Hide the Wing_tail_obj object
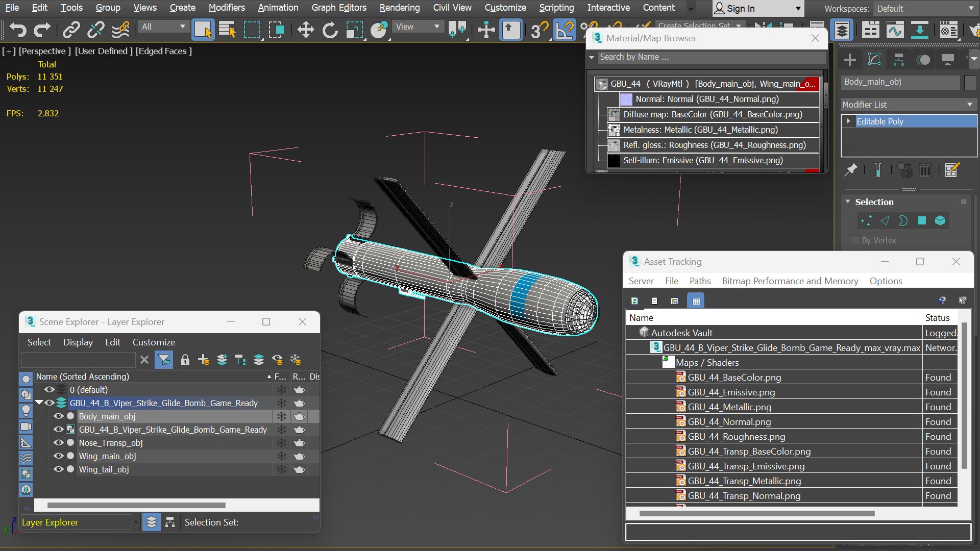The width and height of the screenshot is (980, 551). click(59, 469)
